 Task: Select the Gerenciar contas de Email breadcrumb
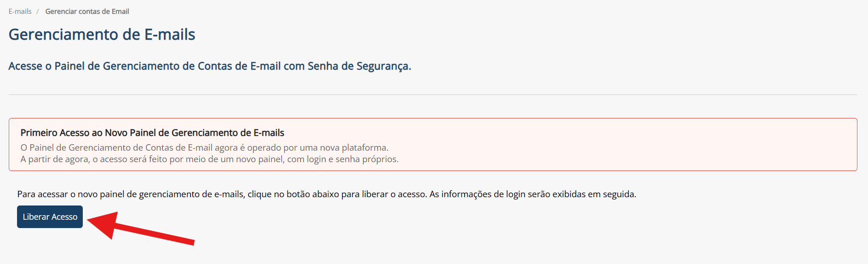click(87, 12)
